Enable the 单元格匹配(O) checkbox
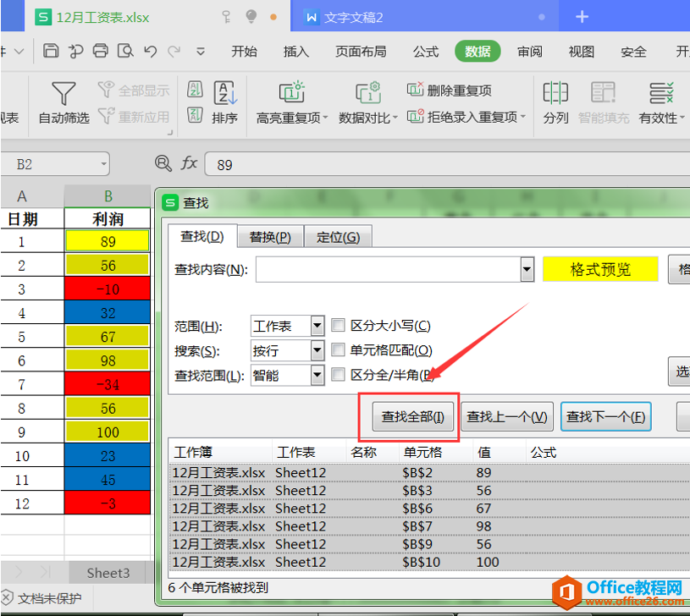Image resolution: width=690 pixels, height=616 pixels. coord(338,349)
